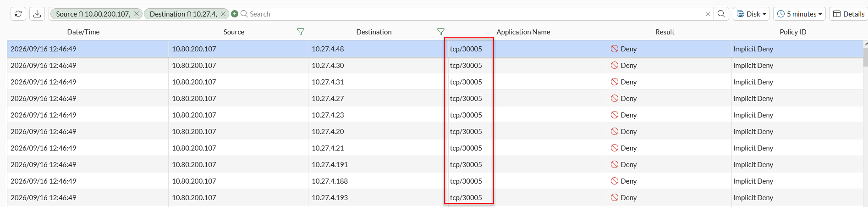Click destination 10.27.4.27 cell
The width and height of the screenshot is (868, 207).
[328, 99]
